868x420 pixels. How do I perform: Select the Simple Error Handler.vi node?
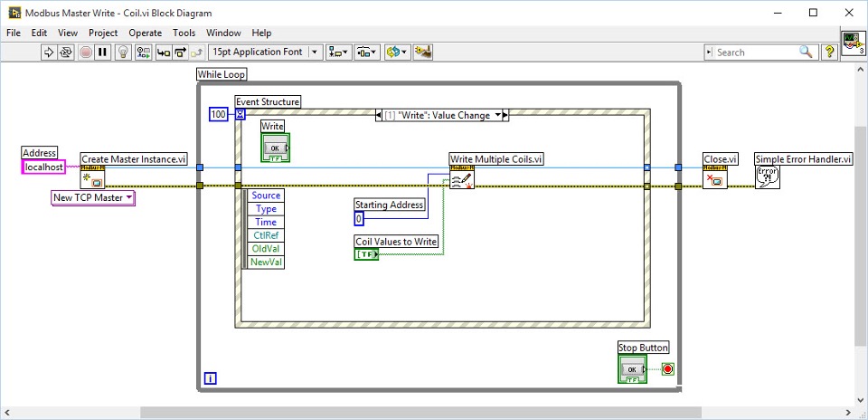click(x=768, y=177)
